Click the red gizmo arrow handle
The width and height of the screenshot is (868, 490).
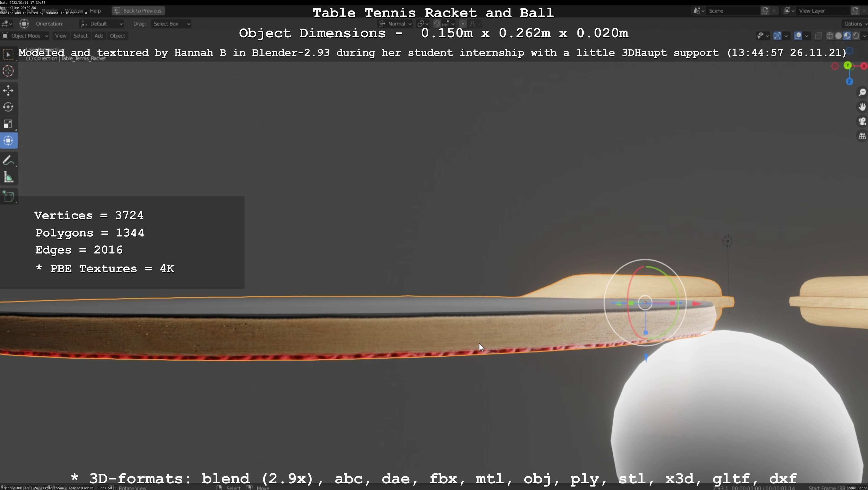point(697,304)
